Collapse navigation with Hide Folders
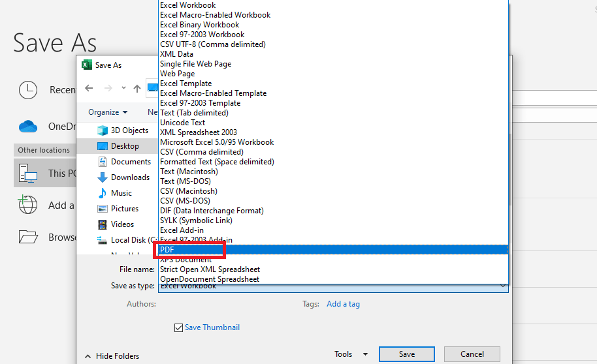Image resolution: width=597 pixels, height=364 pixels. (112, 356)
